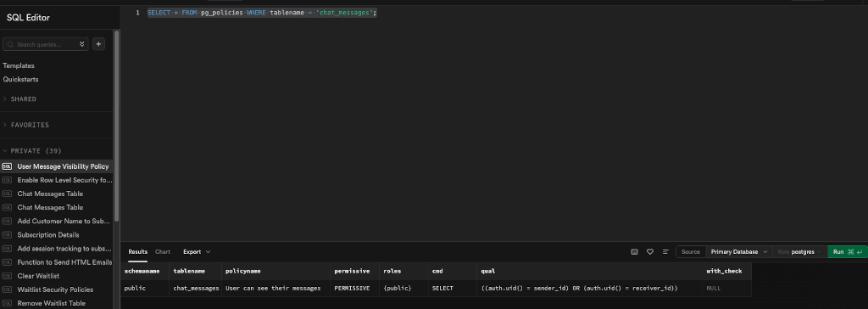Open Quickstarts in the sidebar
Image resolution: width=868 pixels, height=309 pixels.
(x=20, y=79)
